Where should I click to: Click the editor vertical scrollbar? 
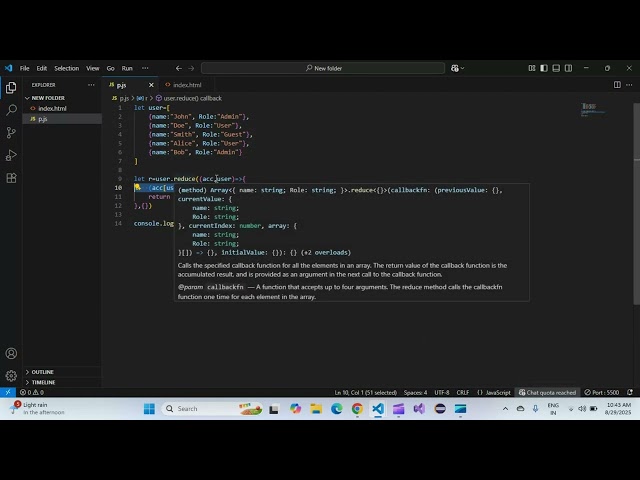(x=636, y=202)
